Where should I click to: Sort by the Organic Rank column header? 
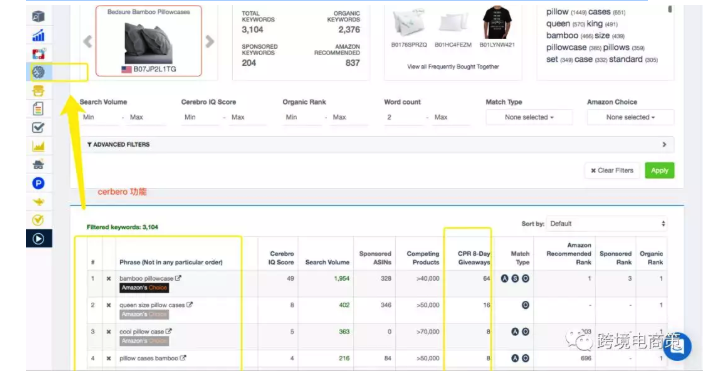click(x=651, y=258)
